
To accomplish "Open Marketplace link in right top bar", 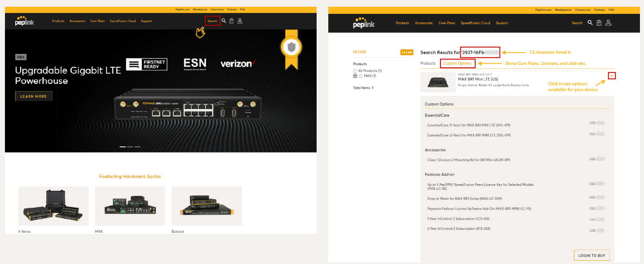I will pos(563,10).
